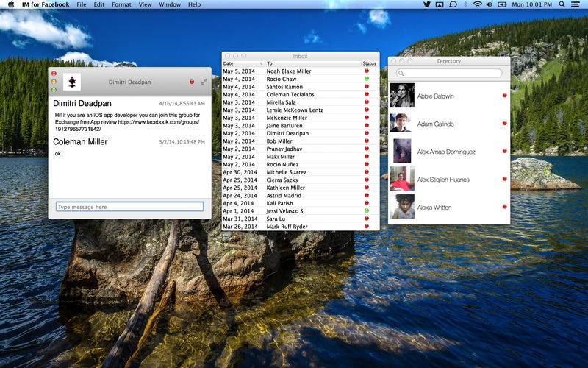
Task: Click Dimitri Deadpan's avatar in chat header
Action: pos(72,82)
